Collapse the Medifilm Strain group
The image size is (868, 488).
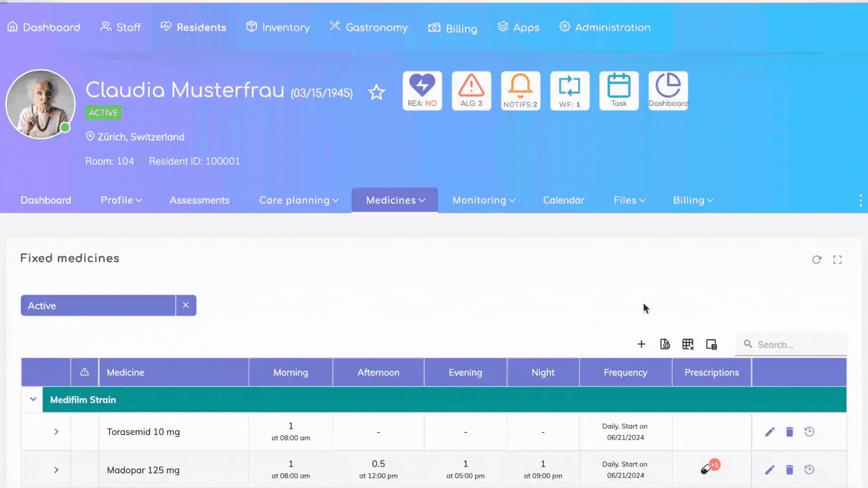tap(33, 399)
